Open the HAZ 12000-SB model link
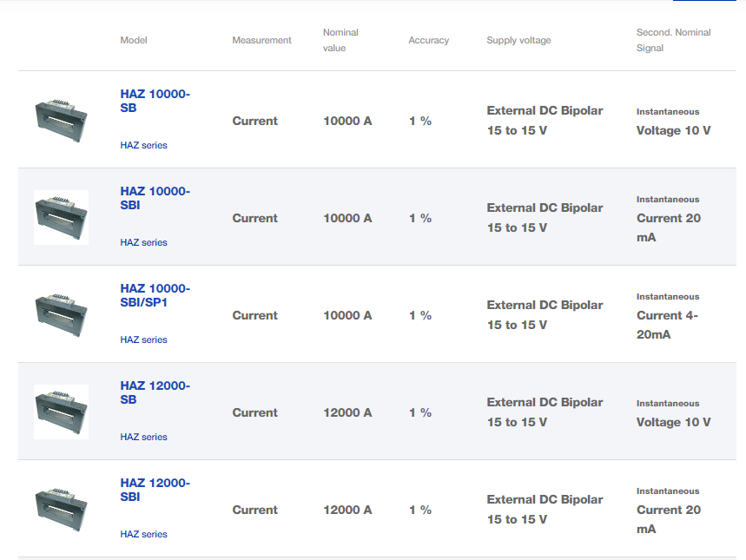746x560 pixels. [155, 392]
